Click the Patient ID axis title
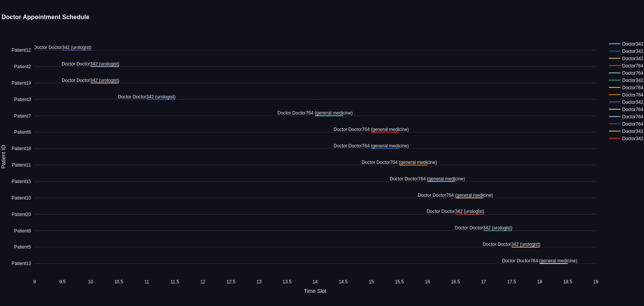The height and width of the screenshot is (306, 644). (3, 157)
